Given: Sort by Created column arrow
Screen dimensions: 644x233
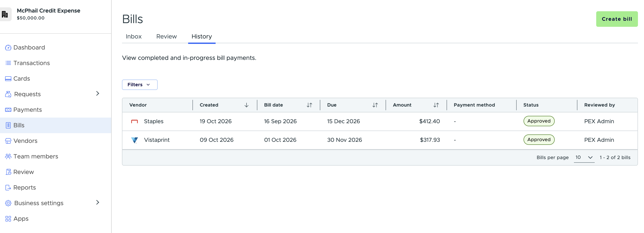Looking at the screenshot, I should pos(247,105).
